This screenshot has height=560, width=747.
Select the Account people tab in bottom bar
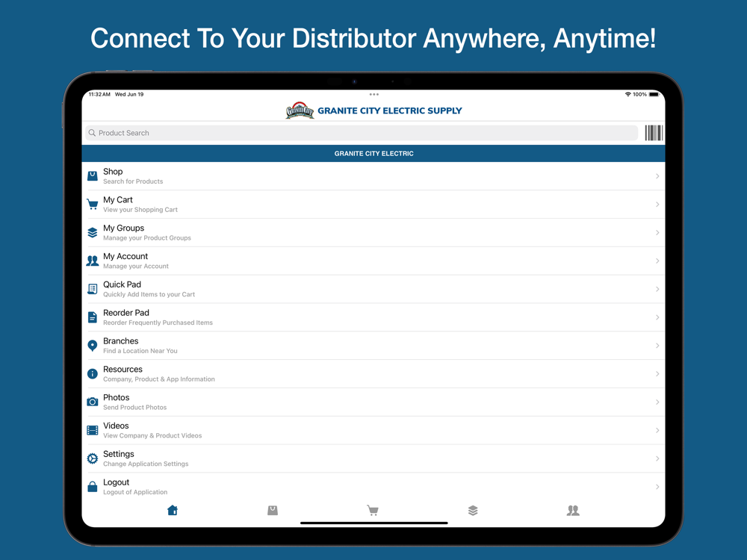pyautogui.click(x=573, y=511)
